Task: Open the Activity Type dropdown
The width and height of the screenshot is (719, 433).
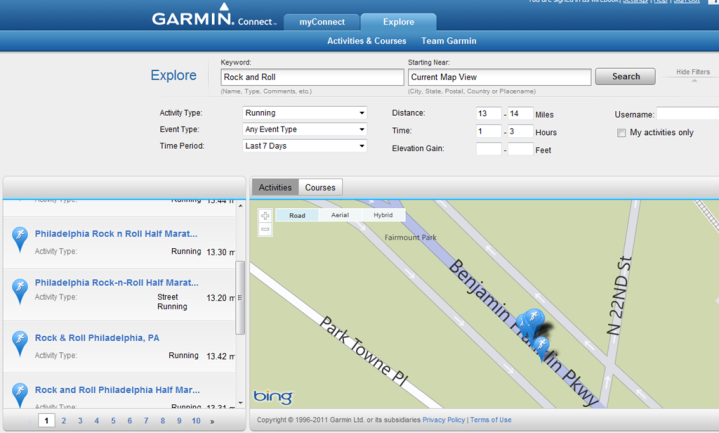Action: 304,113
